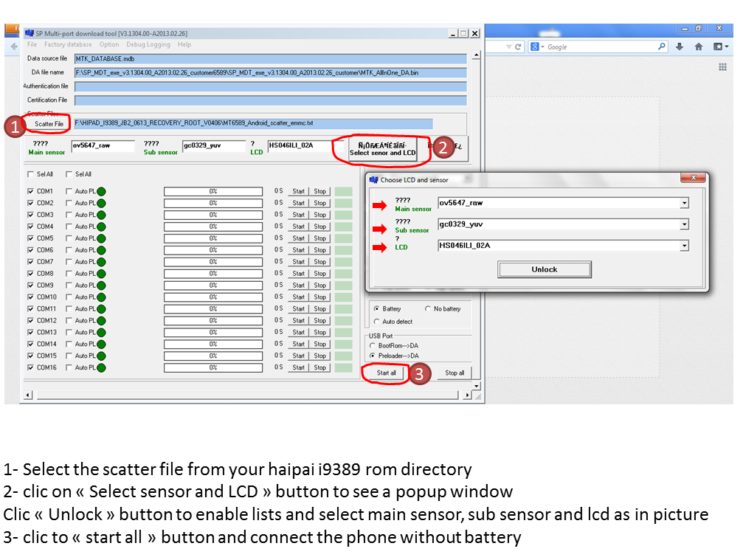
Task: Select the No battery radio option
Action: point(428,308)
